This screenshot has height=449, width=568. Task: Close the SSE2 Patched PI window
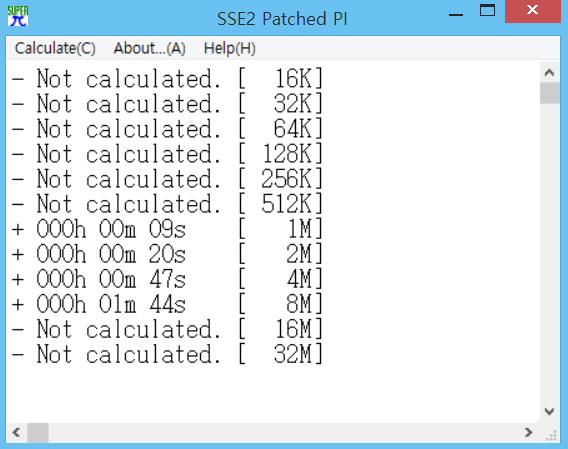click(532, 12)
